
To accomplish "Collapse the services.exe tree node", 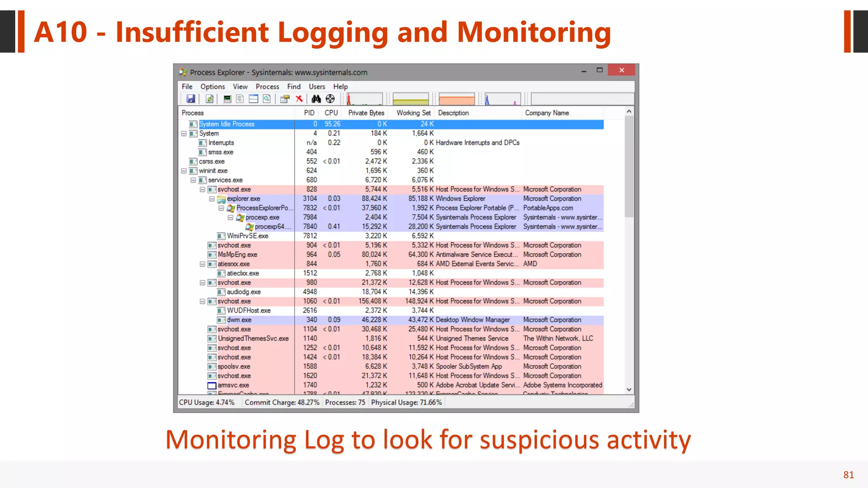I will (x=193, y=180).
